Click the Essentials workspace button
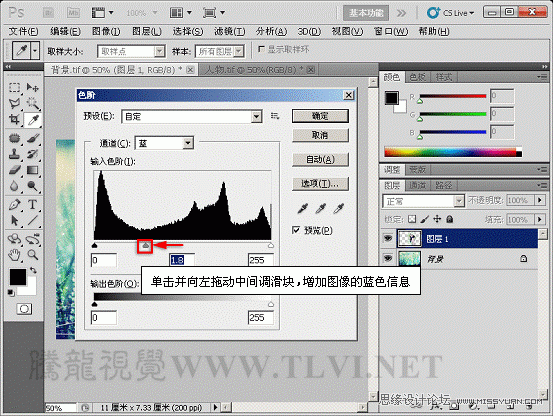 point(366,13)
